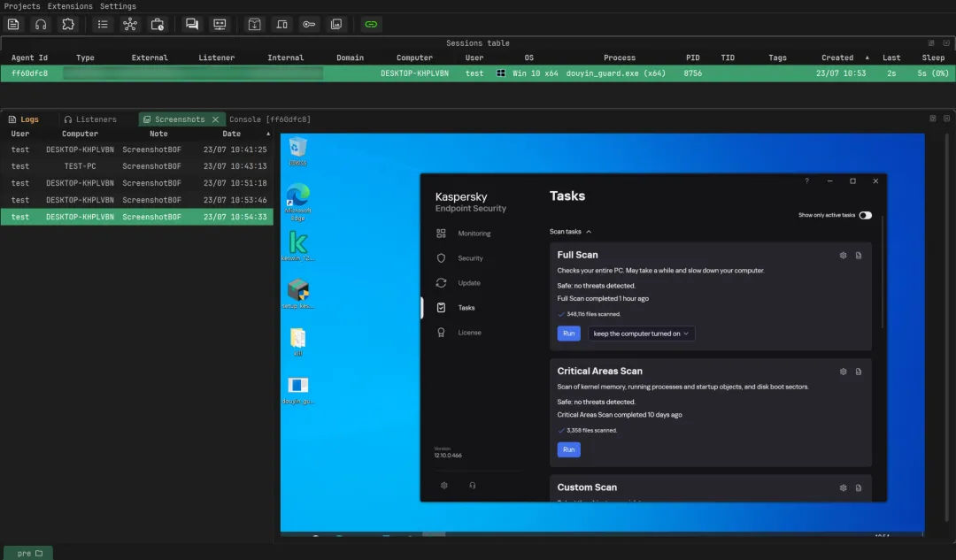Open the chat bubbles toolbar icon
The image size is (956, 560).
coord(192,25)
